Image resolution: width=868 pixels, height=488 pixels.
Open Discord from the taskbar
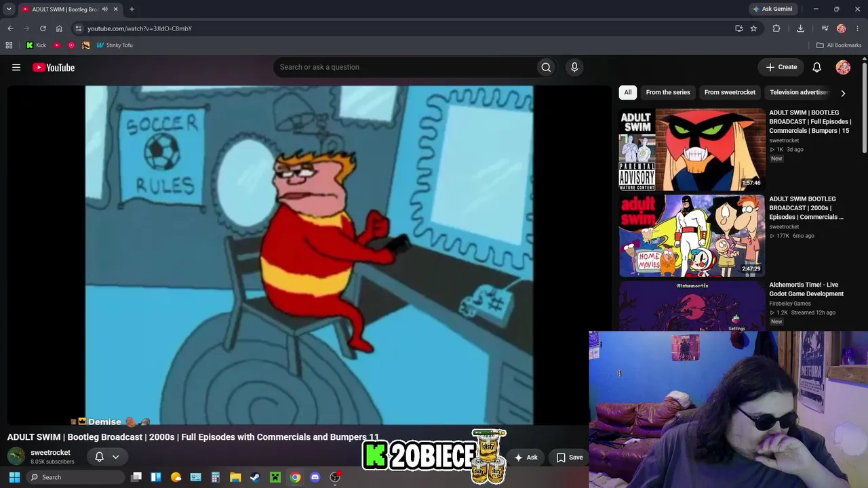[315, 477]
